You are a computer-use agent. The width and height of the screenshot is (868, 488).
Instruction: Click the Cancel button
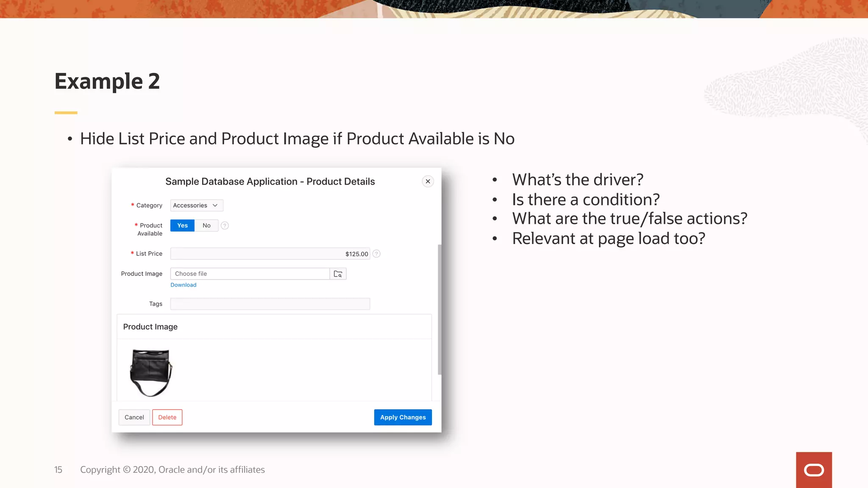click(x=134, y=417)
